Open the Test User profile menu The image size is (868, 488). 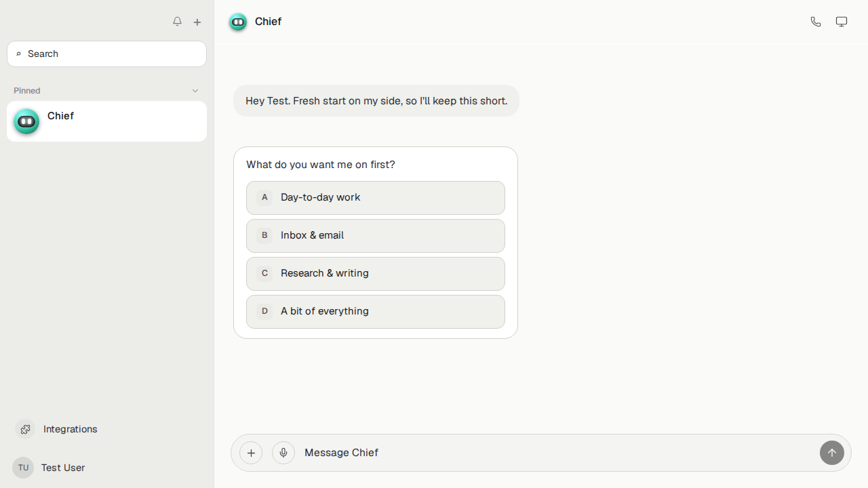(49, 468)
